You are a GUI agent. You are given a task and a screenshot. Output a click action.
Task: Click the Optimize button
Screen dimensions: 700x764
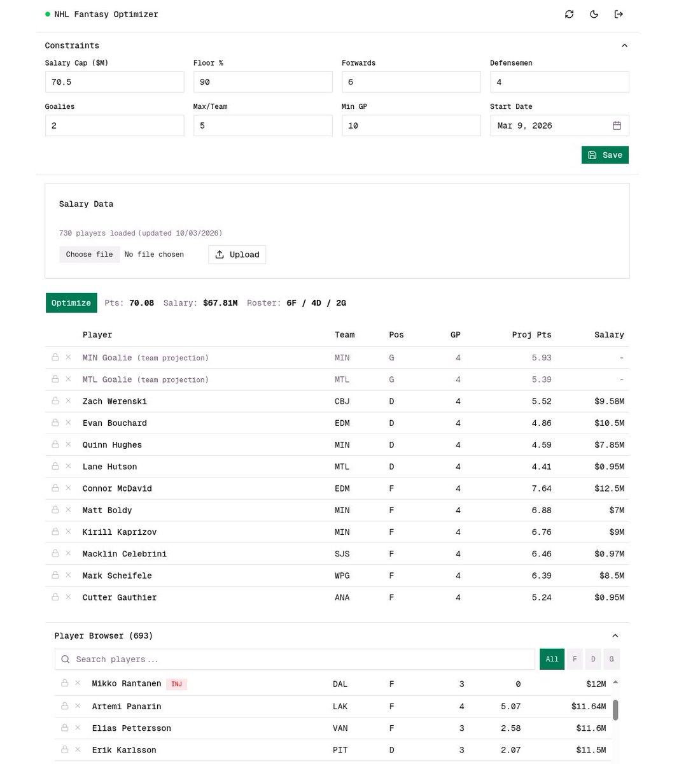[x=71, y=302]
